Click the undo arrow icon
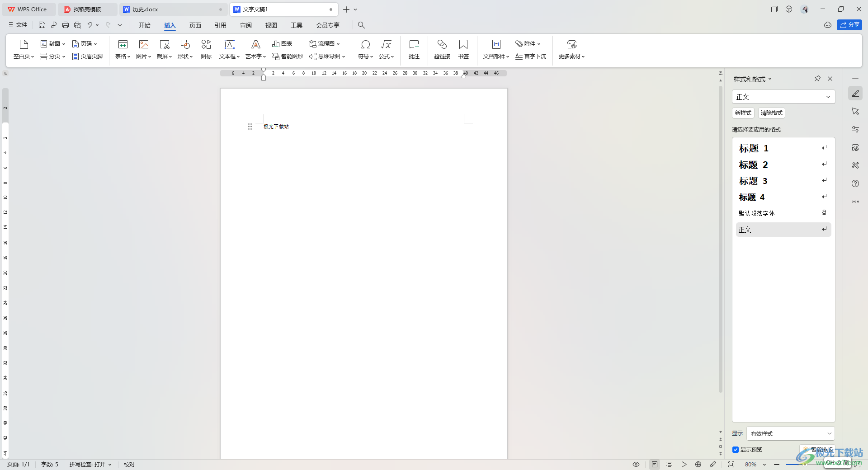Screen dimensions: 868x470 click(x=90, y=25)
